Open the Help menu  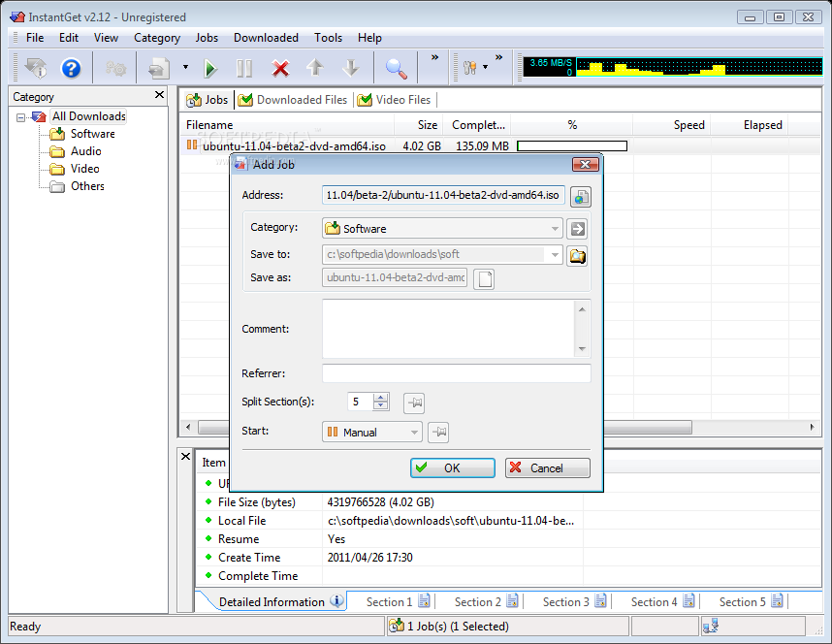(369, 38)
